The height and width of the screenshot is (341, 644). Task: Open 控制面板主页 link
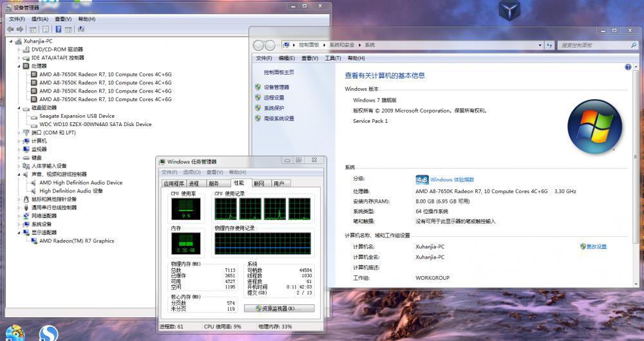click(x=279, y=72)
